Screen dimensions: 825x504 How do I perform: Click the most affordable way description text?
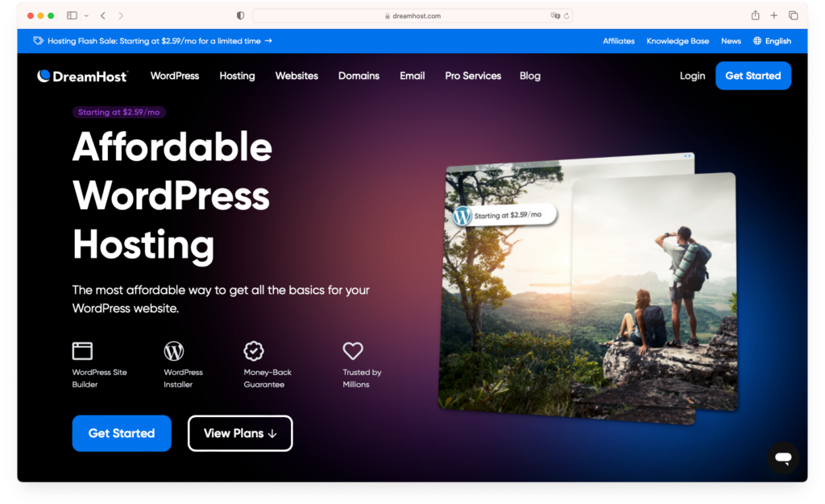(221, 299)
